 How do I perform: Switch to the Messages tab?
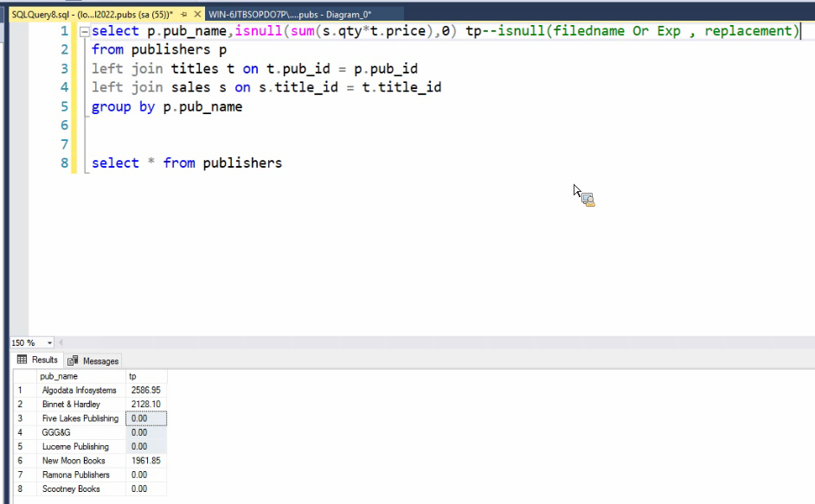(93, 360)
